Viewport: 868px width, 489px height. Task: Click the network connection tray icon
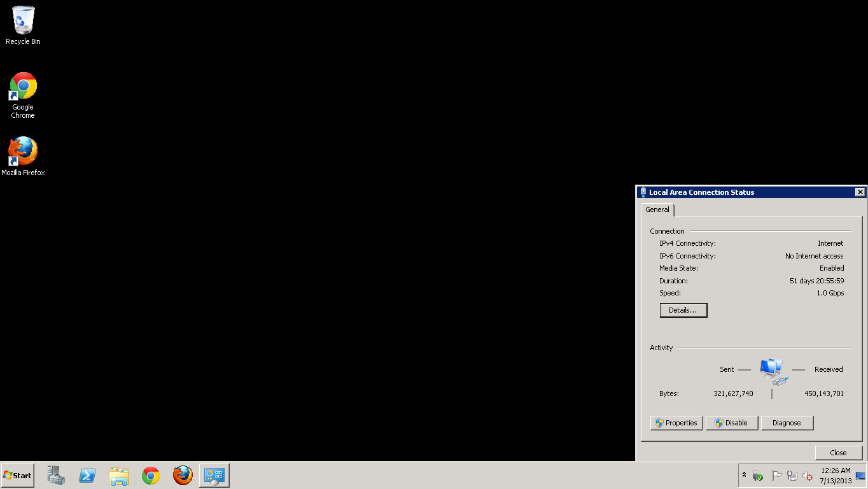792,476
